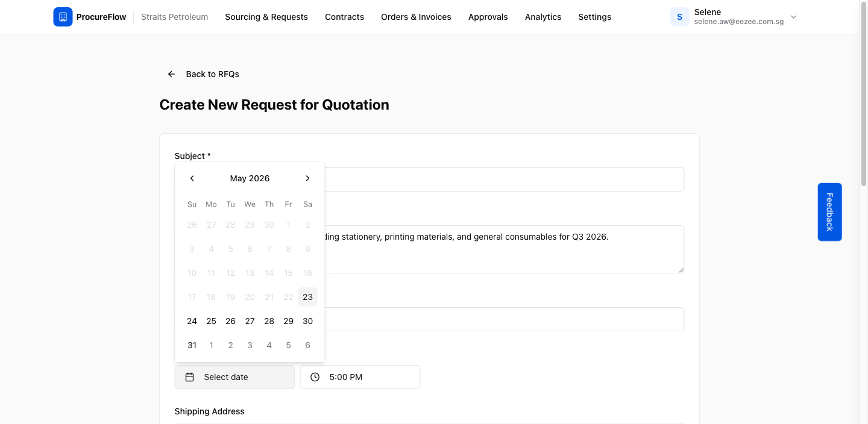
Task: Click the Straits Petroleum organization name
Action: coord(175,17)
